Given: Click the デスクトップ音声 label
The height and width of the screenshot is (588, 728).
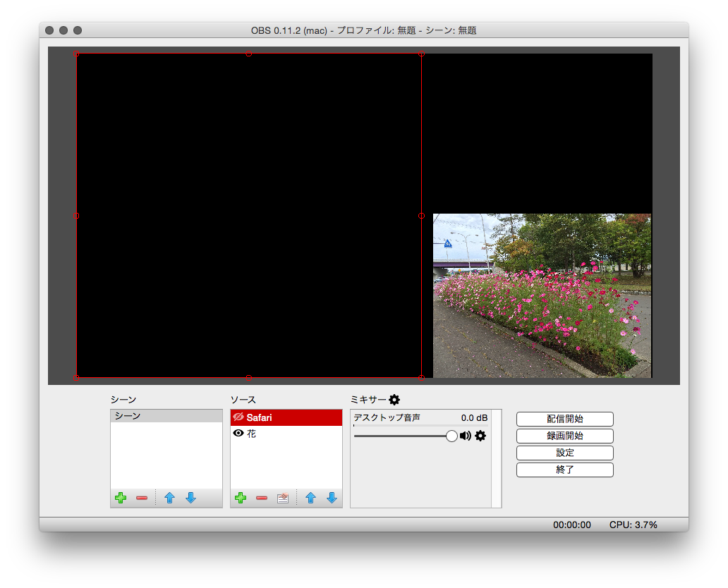Looking at the screenshot, I should (387, 417).
